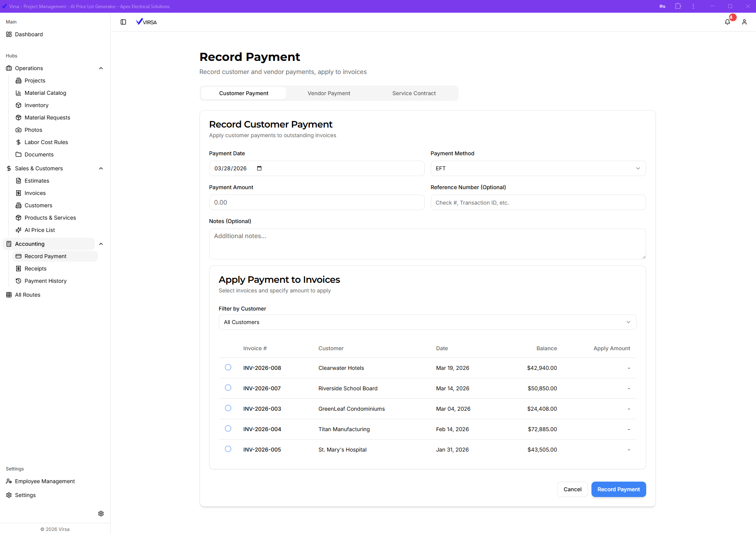Open the password key icon in title bar
The width and height of the screenshot is (756, 534).
point(662,6)
